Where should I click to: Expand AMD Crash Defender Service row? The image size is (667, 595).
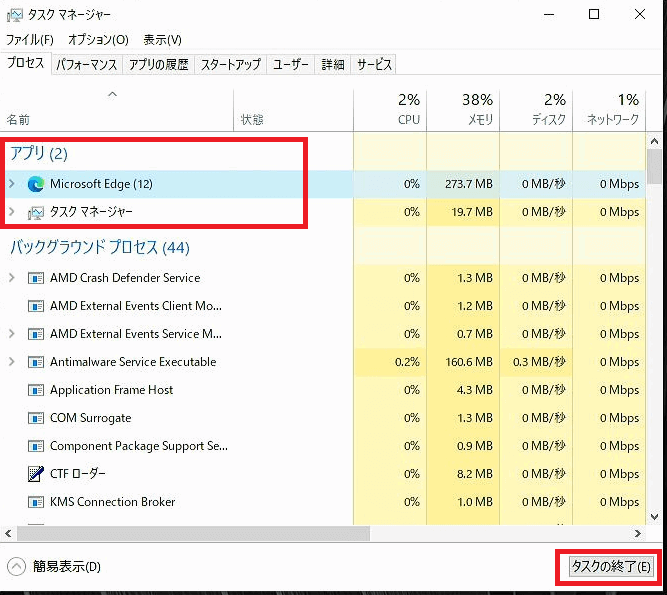[x=12, y=278]
